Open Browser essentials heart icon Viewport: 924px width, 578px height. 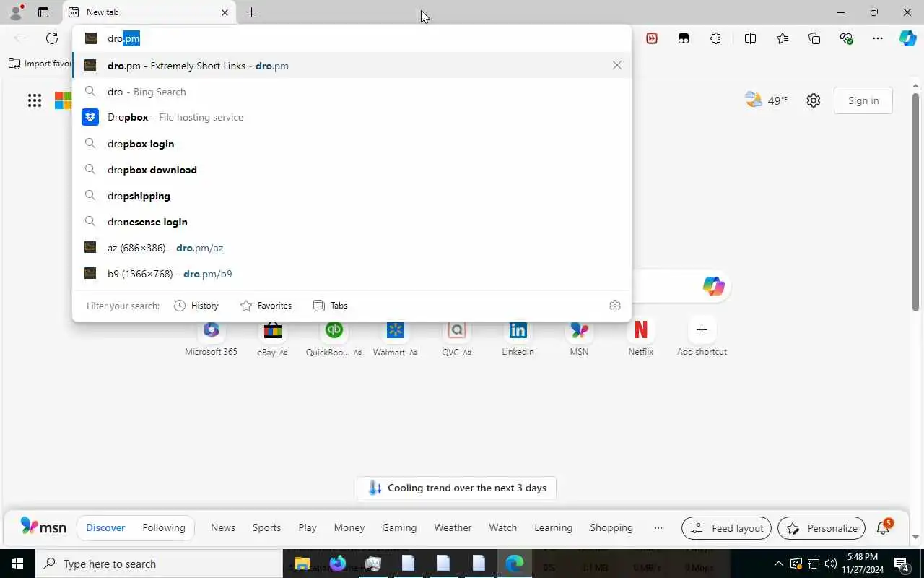pyautogui.click(x=846, y=38)
